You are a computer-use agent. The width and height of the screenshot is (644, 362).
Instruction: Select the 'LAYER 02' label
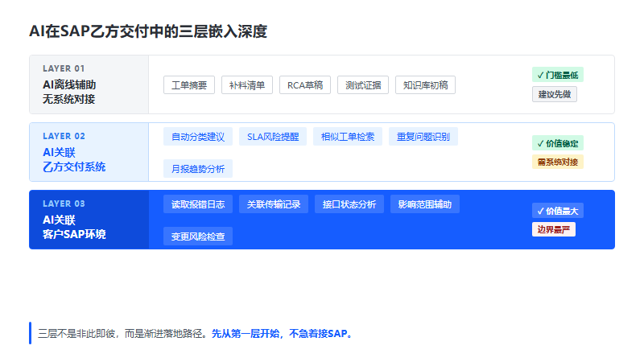click(64, 136)
